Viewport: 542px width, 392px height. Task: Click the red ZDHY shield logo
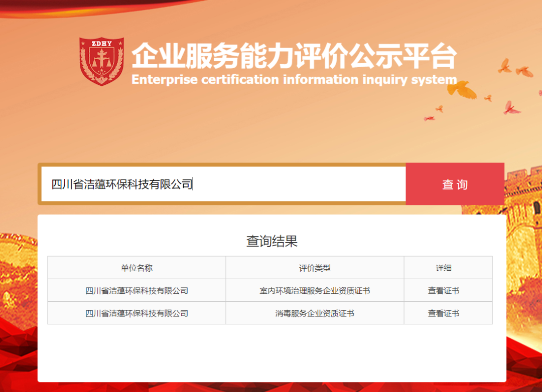tap(102, 61)
